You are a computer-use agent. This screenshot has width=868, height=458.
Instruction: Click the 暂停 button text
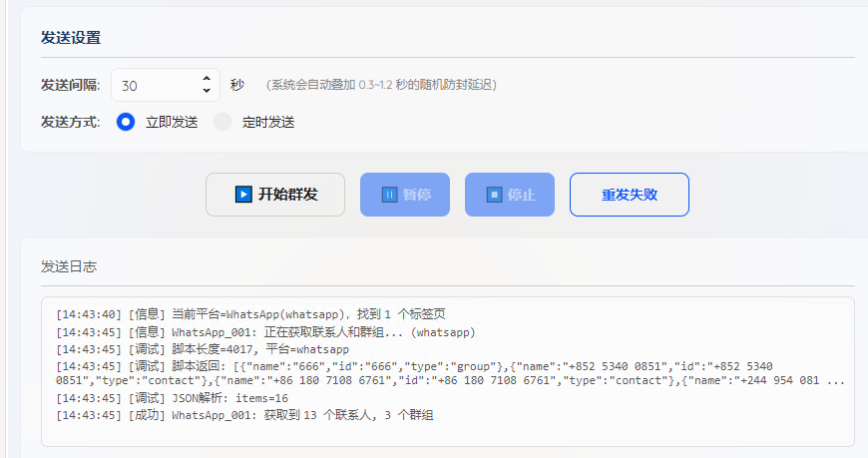[x=417, y=195]
